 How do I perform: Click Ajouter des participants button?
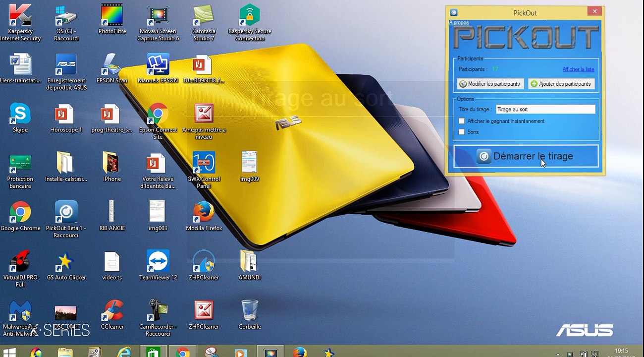pyautogui.click(x=561, y=84)
